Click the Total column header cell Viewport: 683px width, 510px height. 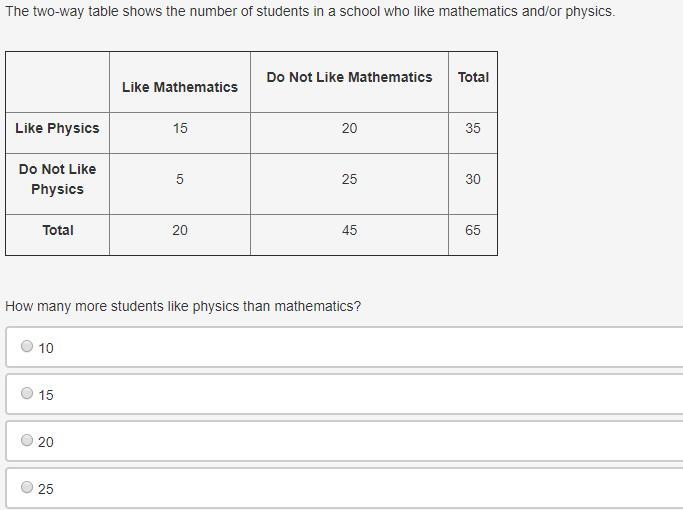[473, 77]
